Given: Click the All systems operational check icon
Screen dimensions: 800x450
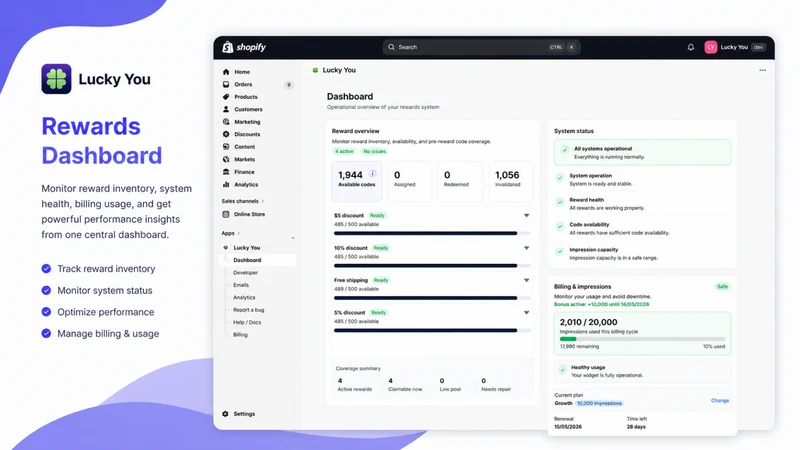Looking at the screenshot, I should [x=564, y=150].
